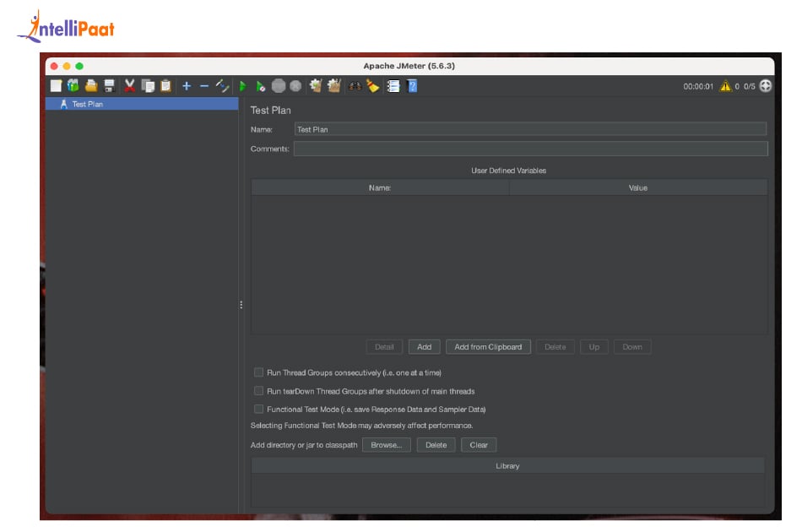The image size is (802, 532).
Task: Click the Up button
Action: (593, 347)
